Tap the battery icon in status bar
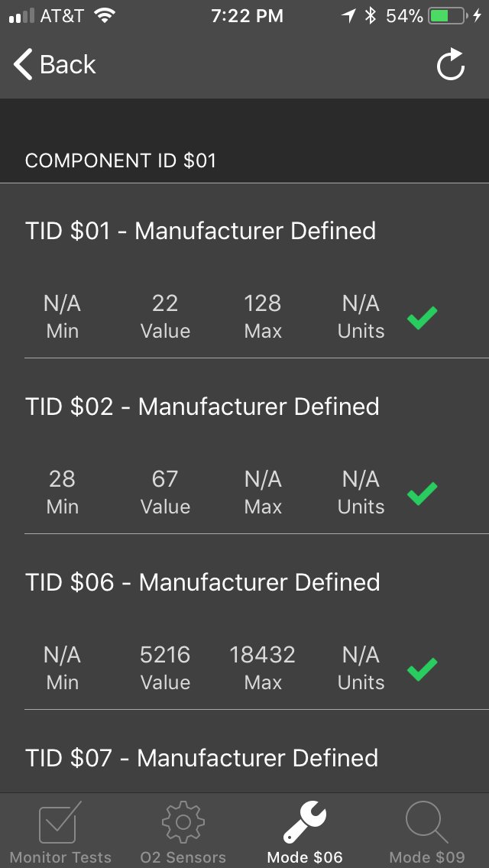 [448, 16]
